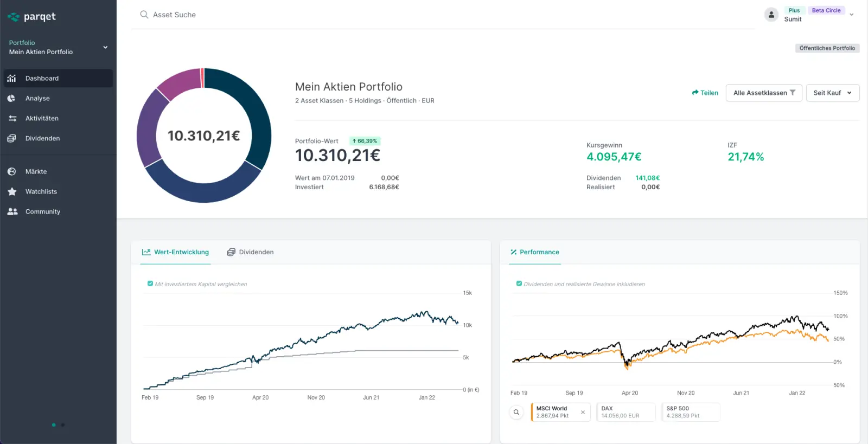868x444 pixels.
Task: Click the benchmark search magnifier icon
Action: [x=516, y=412]
